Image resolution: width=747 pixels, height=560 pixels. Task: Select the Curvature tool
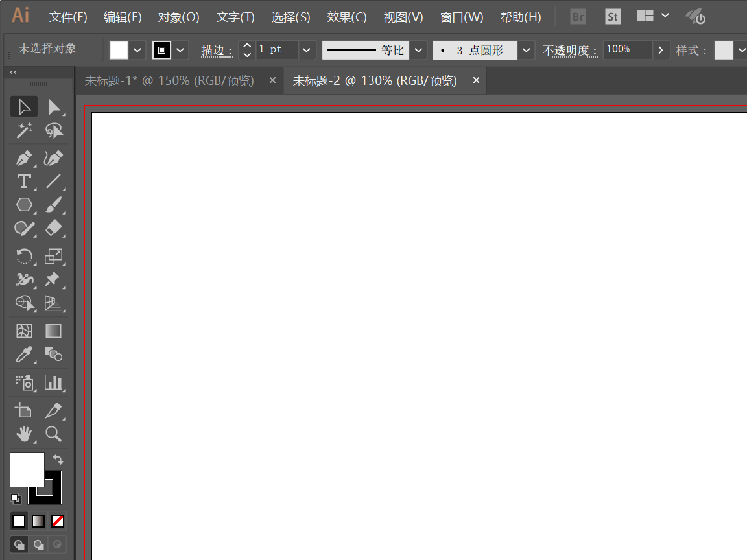54,158
